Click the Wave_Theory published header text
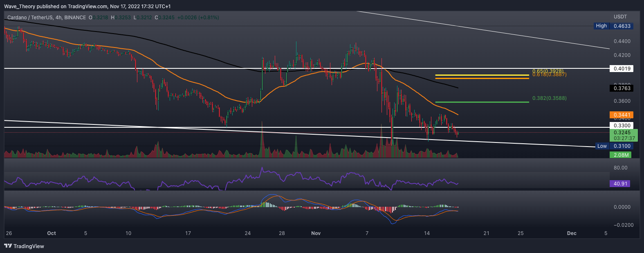This screenshot has width=644, height=253. [x=88, y=7]
